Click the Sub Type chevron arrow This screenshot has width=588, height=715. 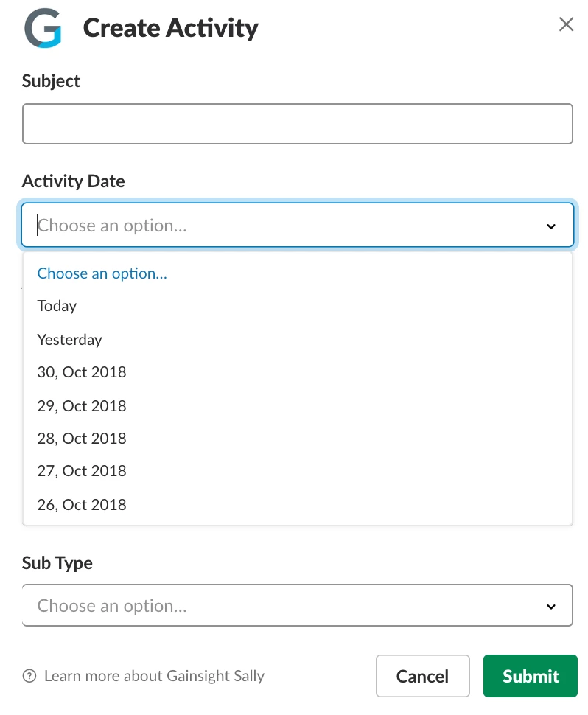[551, 607]
